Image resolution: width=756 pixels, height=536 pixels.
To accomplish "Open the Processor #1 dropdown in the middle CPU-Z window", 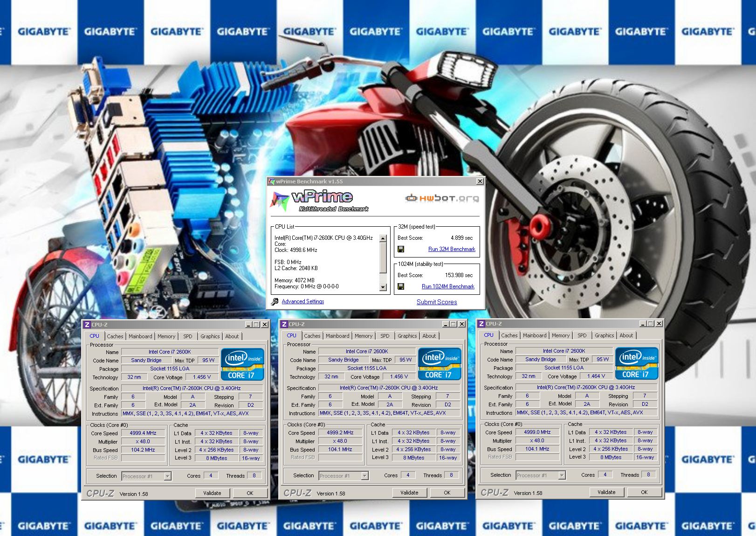I will click(x=364, y=476).
